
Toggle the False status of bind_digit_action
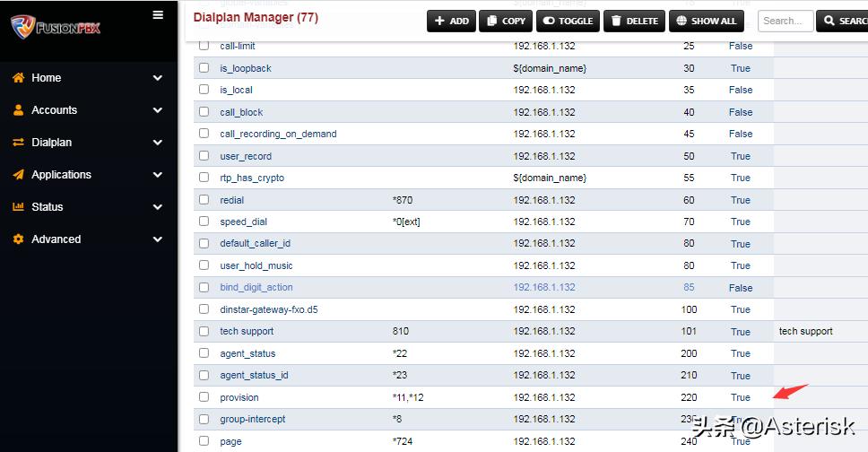741,288
